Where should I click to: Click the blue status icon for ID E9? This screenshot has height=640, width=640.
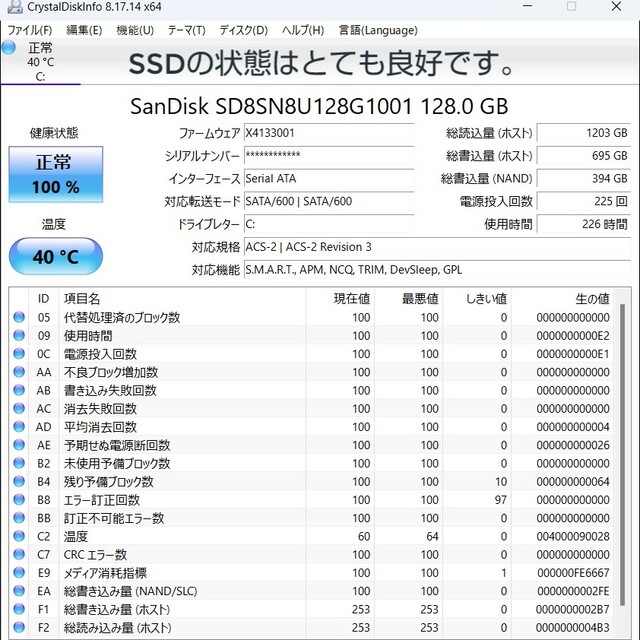19,572
